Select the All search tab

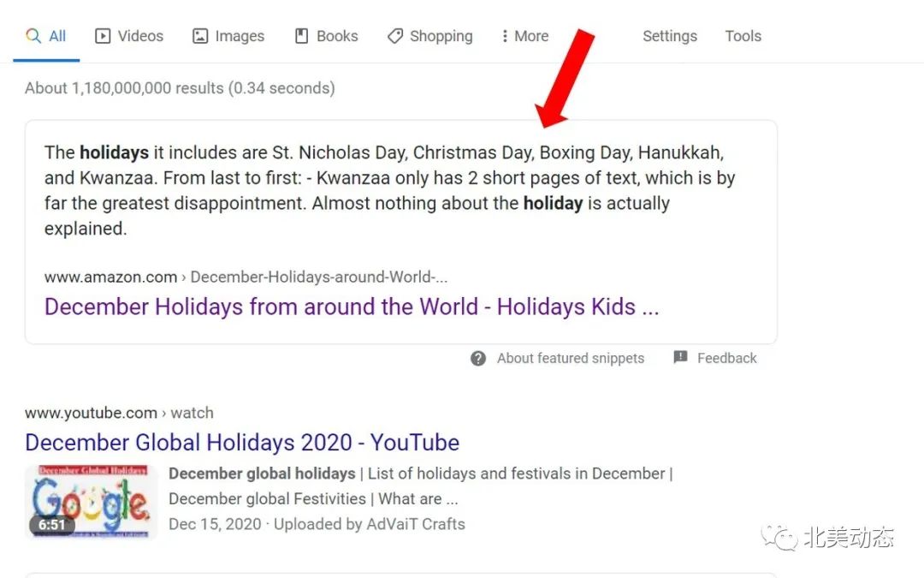click(46, 36)
